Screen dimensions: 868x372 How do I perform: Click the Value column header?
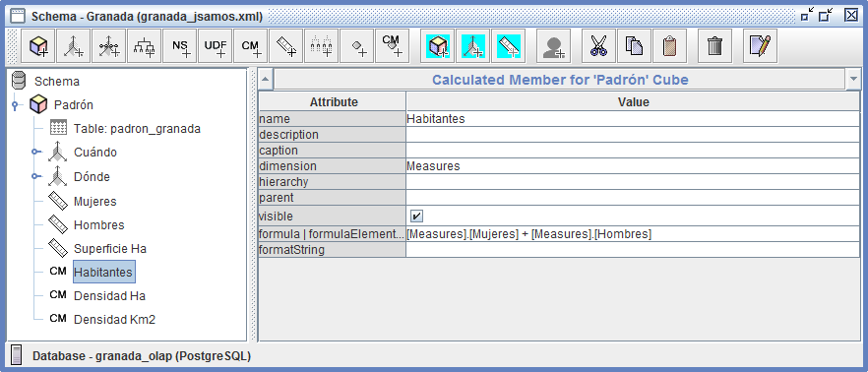633,102
